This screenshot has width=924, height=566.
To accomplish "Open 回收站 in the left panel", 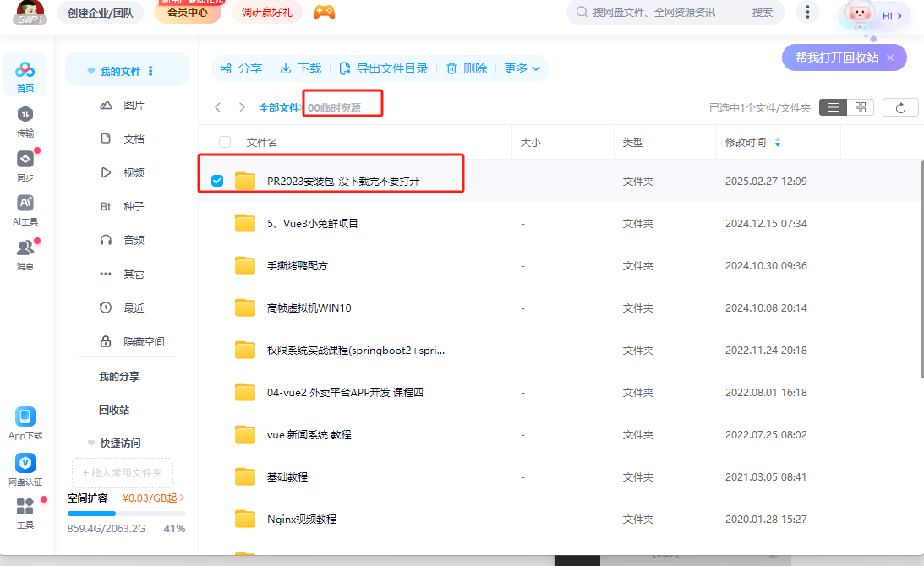I will coord(114,410).
